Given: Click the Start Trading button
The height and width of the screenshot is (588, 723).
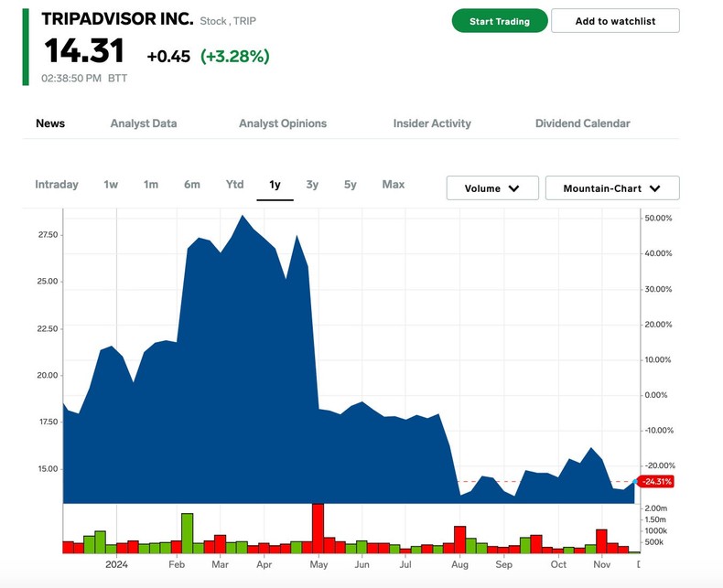Looking at the screenshot, I should 499,21.
